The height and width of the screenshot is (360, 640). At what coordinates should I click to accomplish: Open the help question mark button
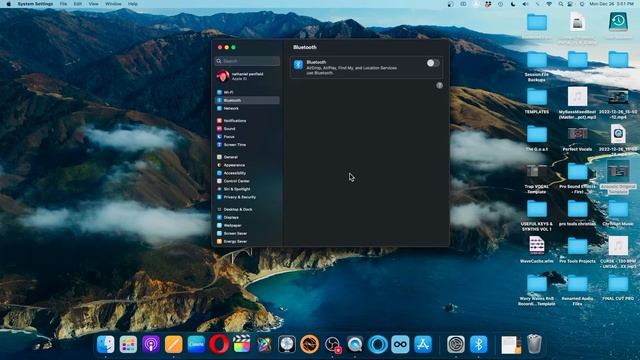439,85
